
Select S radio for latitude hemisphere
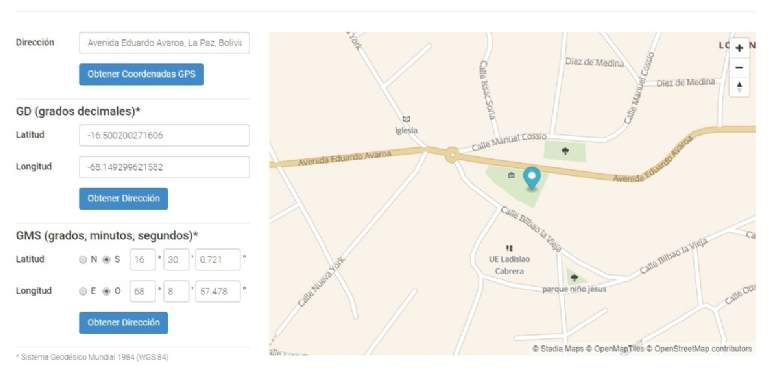(x=106, y=260)
